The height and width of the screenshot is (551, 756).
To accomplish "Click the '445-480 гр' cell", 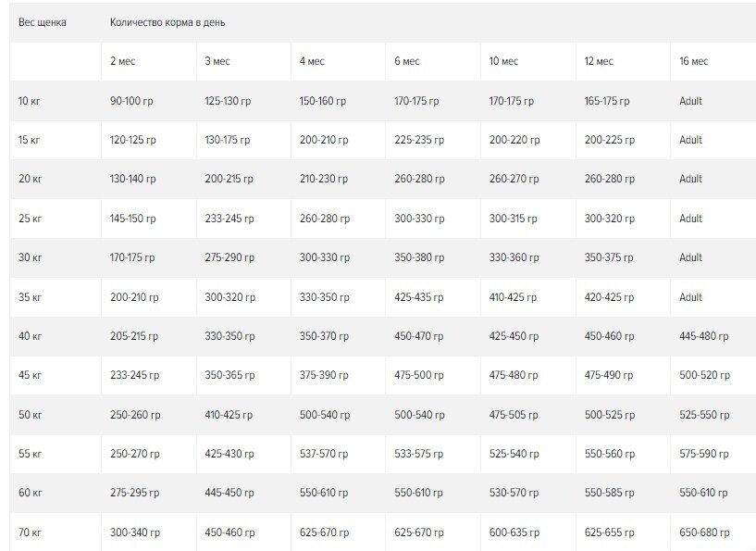I will tap(704, 336).
